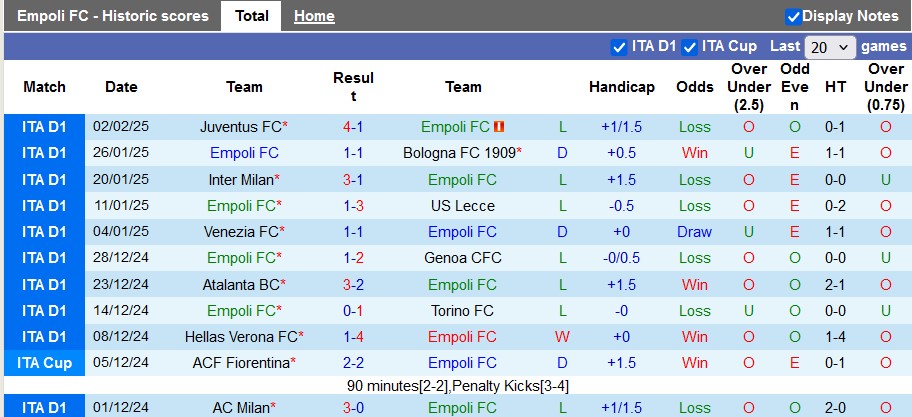Click the US Lecce team name
The height and width of the screenshot is (417, 912).
[462, 206]
